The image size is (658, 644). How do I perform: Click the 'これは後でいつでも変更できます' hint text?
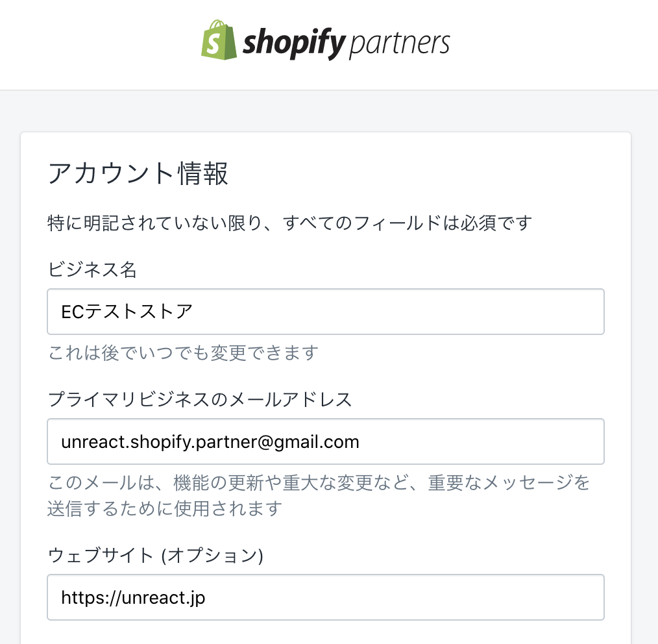(x=183, y=353)
